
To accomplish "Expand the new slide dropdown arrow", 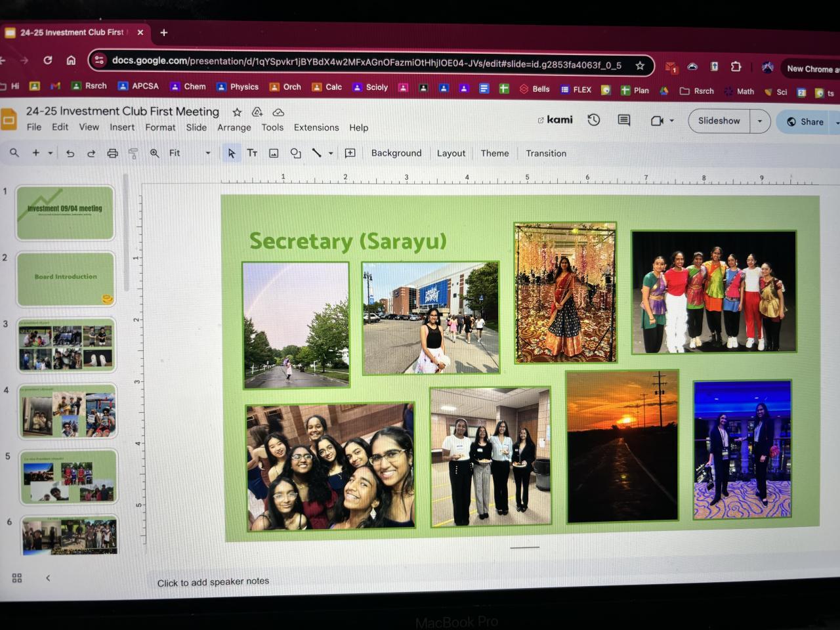I will [51, 153].
